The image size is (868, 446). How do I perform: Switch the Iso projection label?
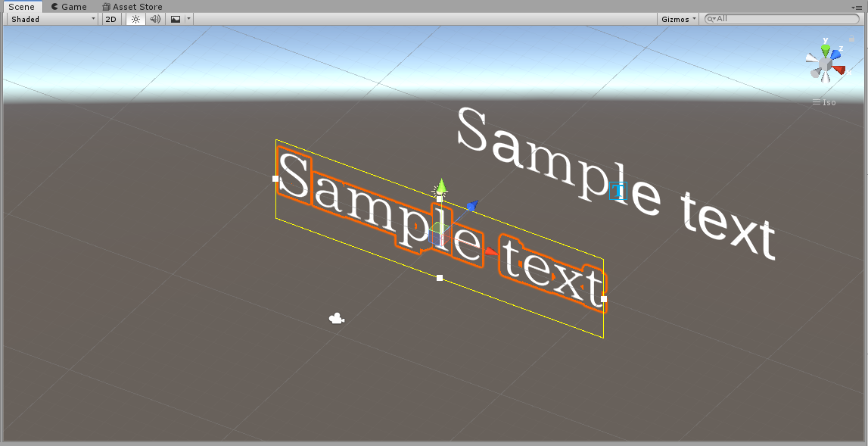point(824,102)
